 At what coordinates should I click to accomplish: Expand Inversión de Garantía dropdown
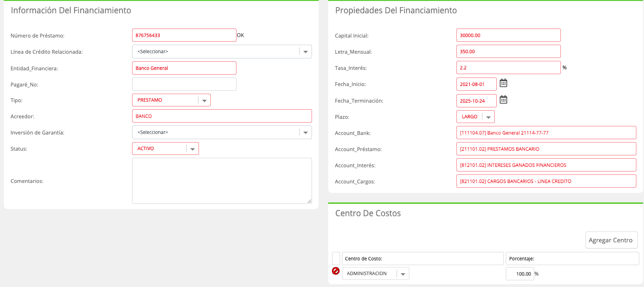tap(222, 132)
